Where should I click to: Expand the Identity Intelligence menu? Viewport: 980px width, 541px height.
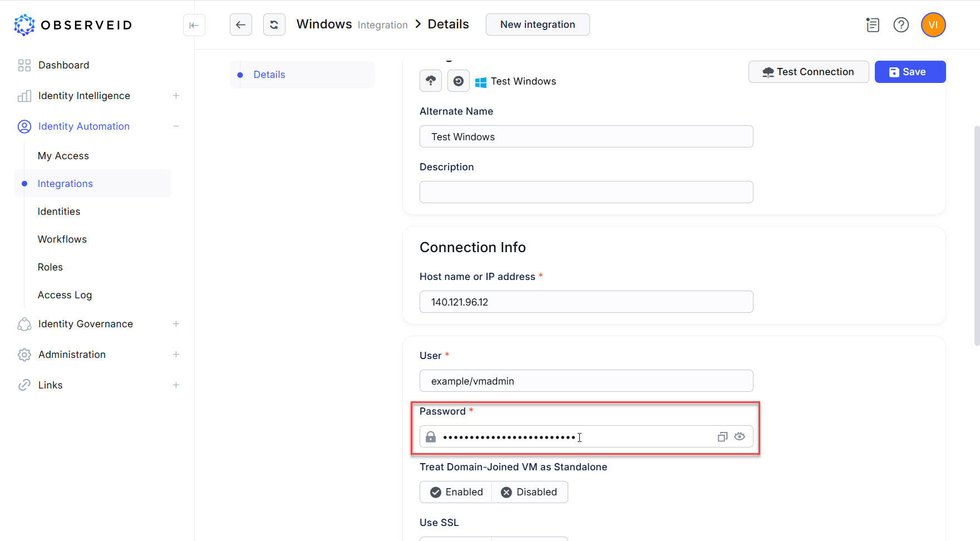[x=176, y=96]
